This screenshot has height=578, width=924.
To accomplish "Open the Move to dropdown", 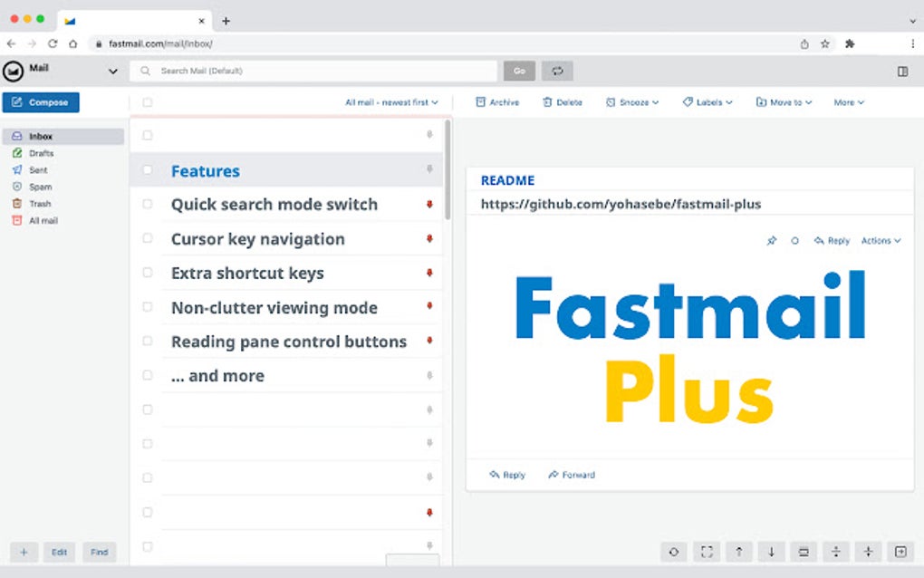I will 784,102.
